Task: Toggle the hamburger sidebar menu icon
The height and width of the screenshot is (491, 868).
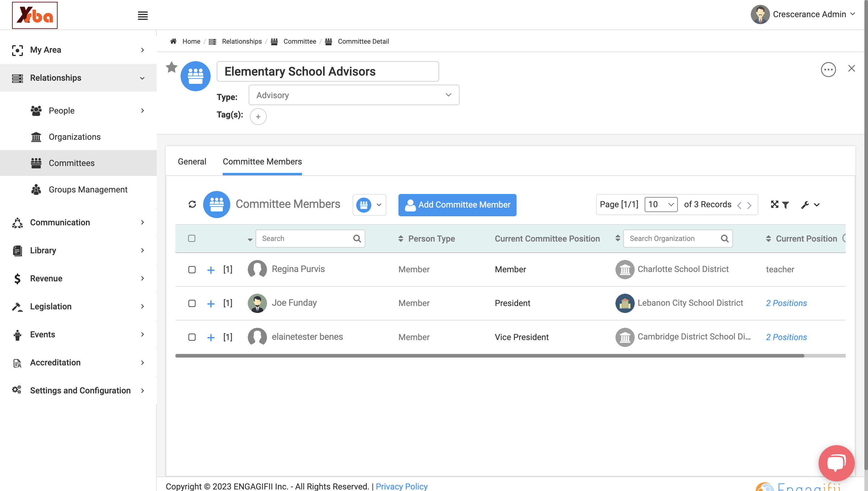Action: point(143,15)
